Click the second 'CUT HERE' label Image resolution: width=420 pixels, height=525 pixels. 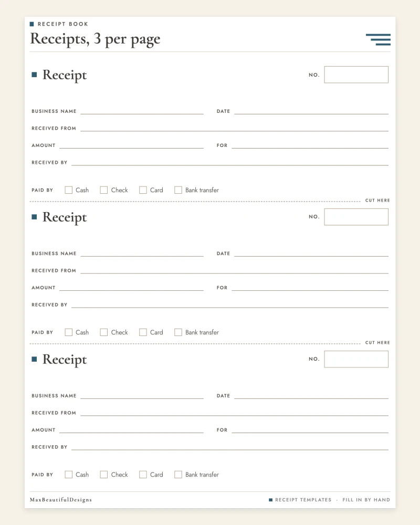[377, 342]
